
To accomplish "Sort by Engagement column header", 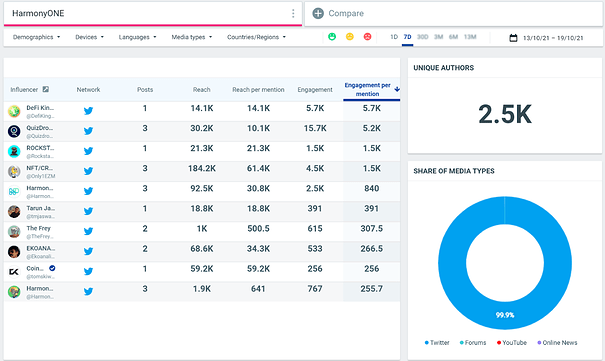I will pos(315,89).
